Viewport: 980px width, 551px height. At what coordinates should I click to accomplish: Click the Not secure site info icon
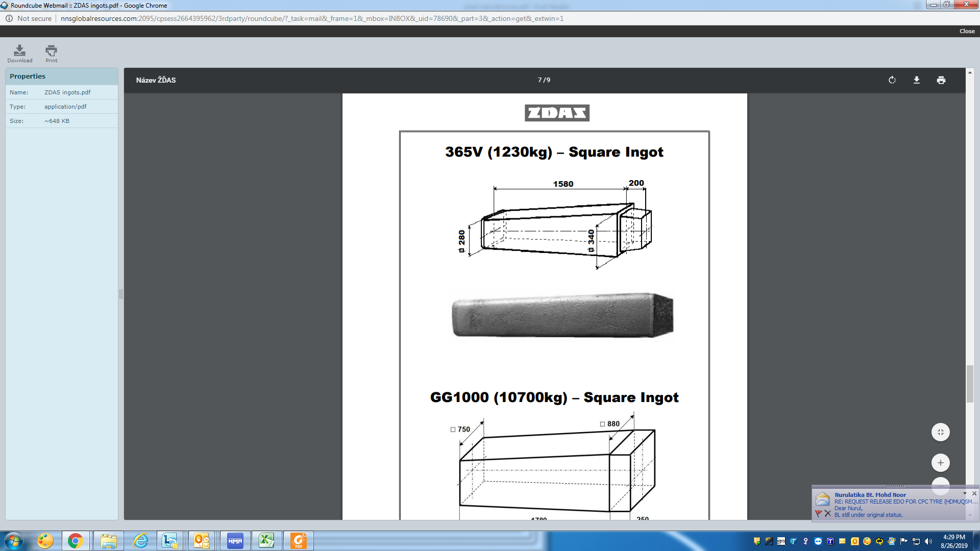click(9, 18)
